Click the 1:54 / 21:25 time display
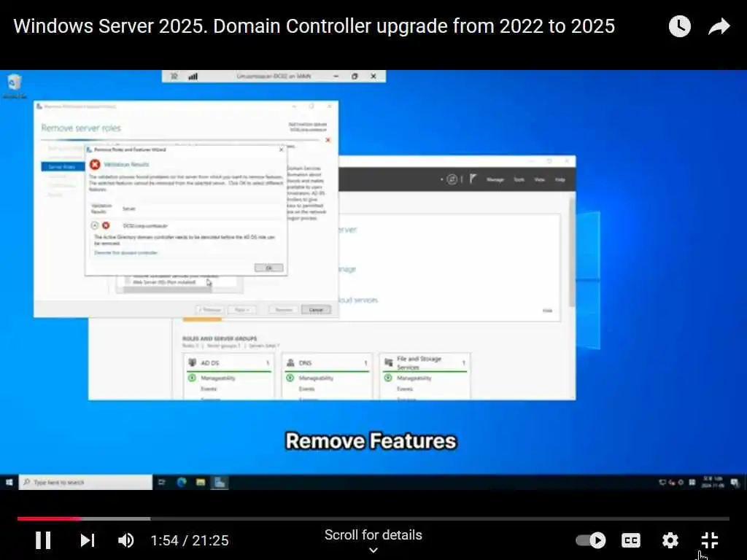 click(190, 540)
